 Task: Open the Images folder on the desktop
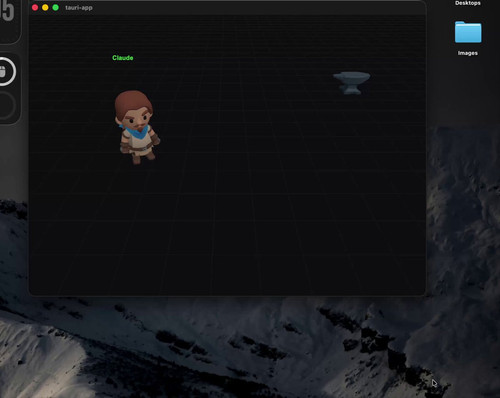point(468,32)
